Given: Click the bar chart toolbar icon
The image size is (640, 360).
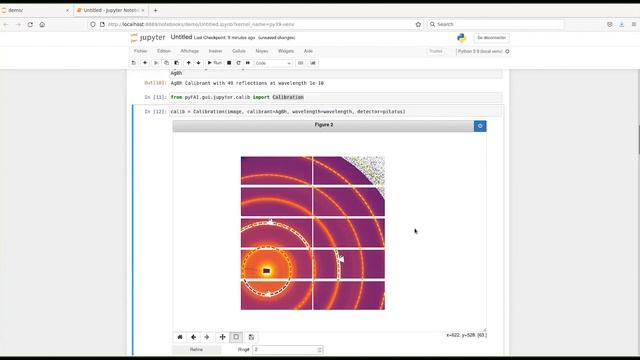Looking at the screenshot, I should [x=313, y=63].
